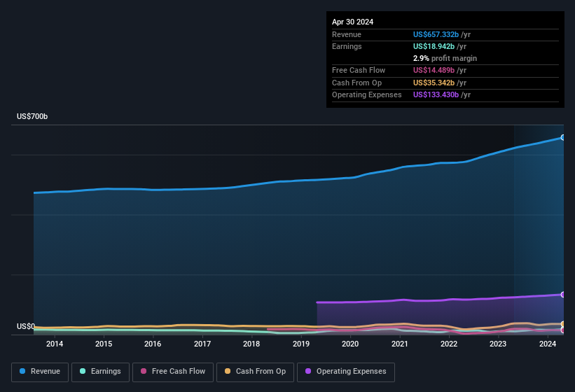
Task: Toggle the Free Cash Flow legend button
Action: point(173,372)
